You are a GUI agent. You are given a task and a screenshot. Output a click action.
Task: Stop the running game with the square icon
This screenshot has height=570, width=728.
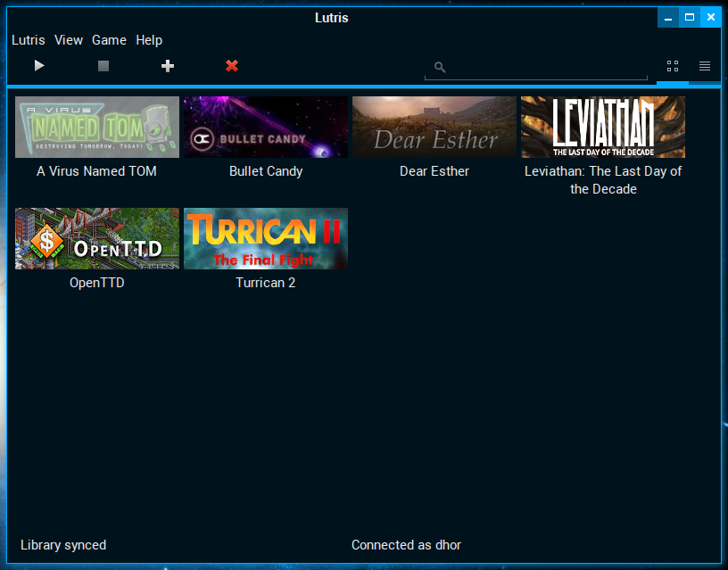tap(103, 66)
